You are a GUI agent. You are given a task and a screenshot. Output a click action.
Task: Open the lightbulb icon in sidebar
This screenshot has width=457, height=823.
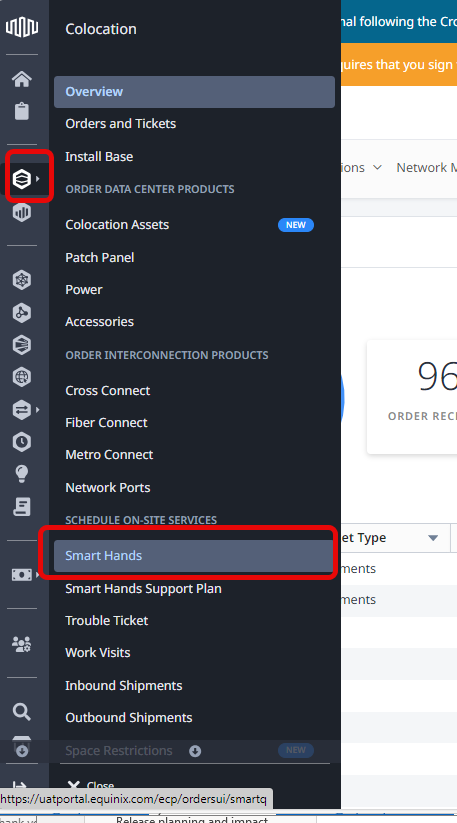22,474
